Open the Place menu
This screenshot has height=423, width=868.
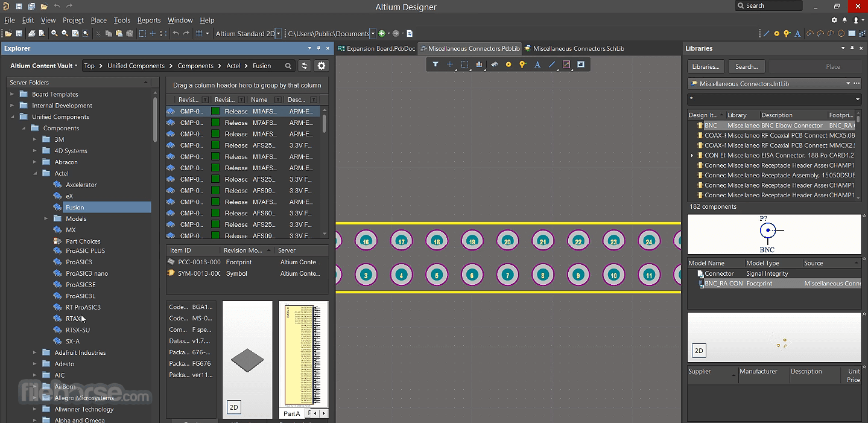click(x=98, y=20)
